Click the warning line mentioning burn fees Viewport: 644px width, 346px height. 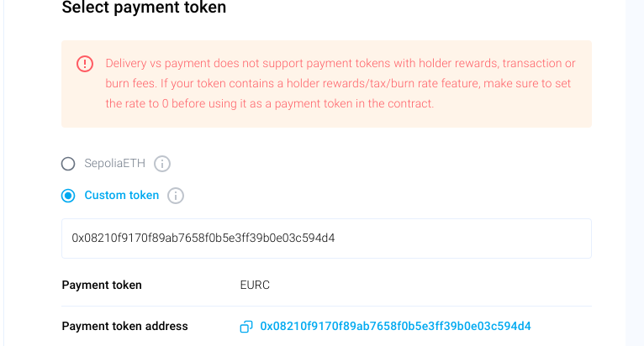tap(336, 84)
